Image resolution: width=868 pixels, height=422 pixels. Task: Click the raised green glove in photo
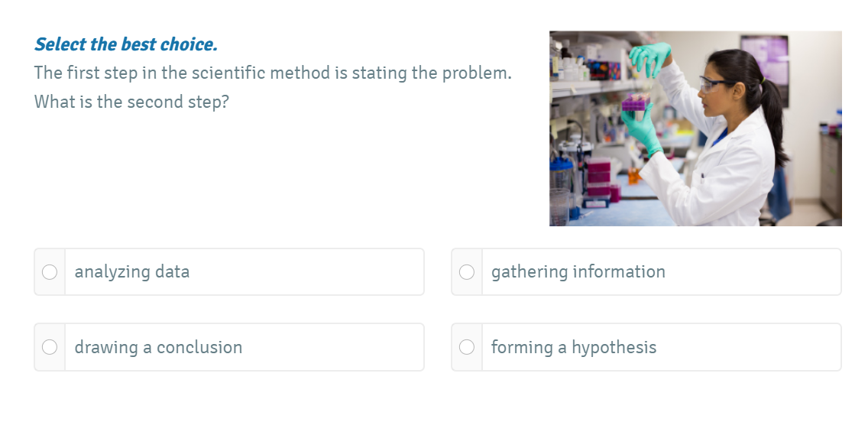(x=650, y=55)
